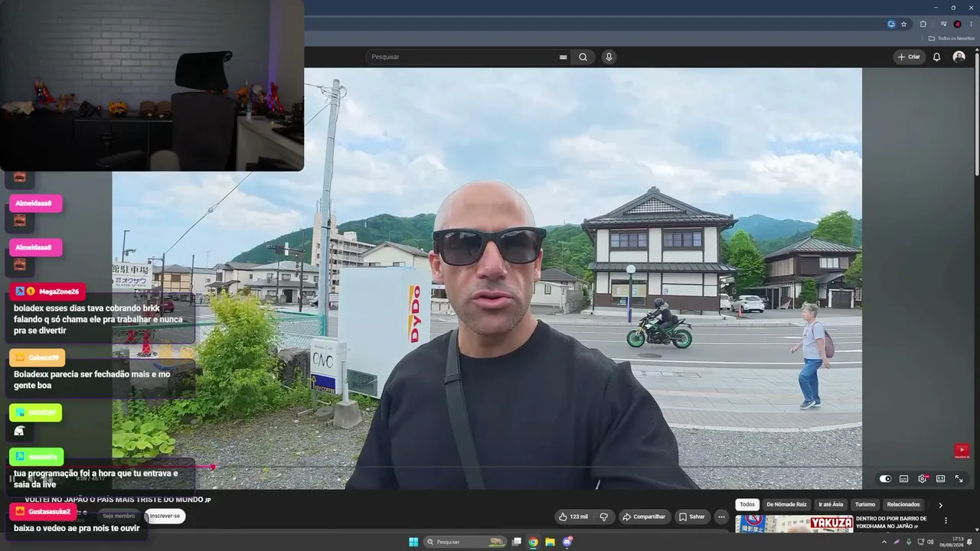Click the red progress bar scrubber handle
980x551 pixels.
(x=213, y=467)
